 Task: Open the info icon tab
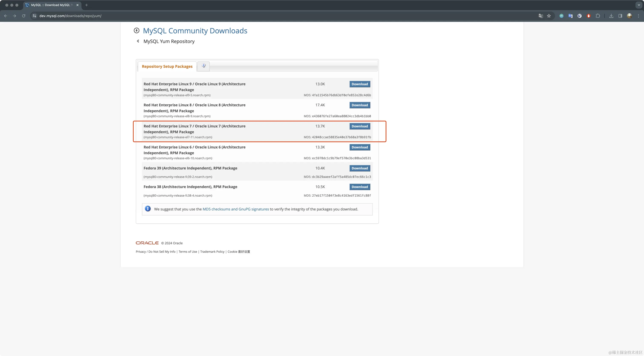click(x=203, y=66)
